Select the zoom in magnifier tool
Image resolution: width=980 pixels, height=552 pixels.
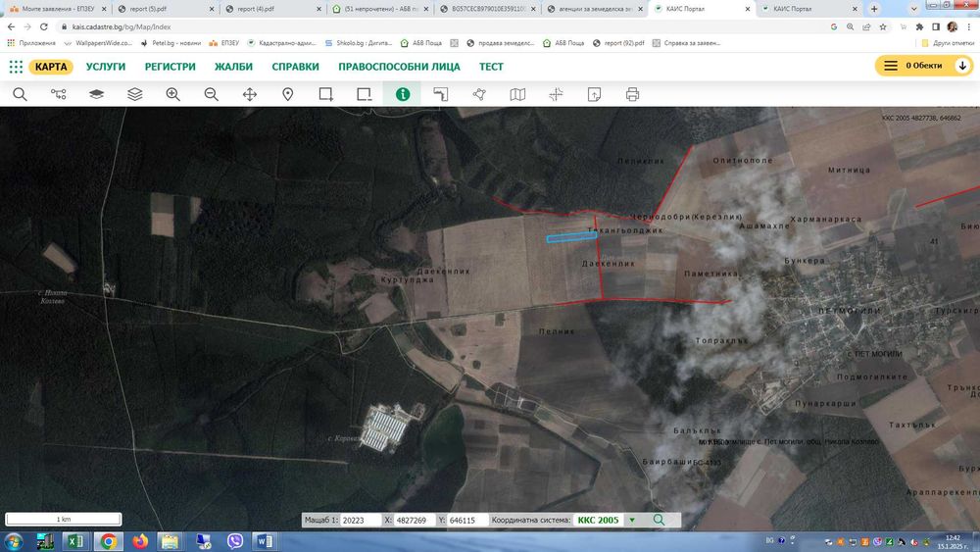pos(172,94)
